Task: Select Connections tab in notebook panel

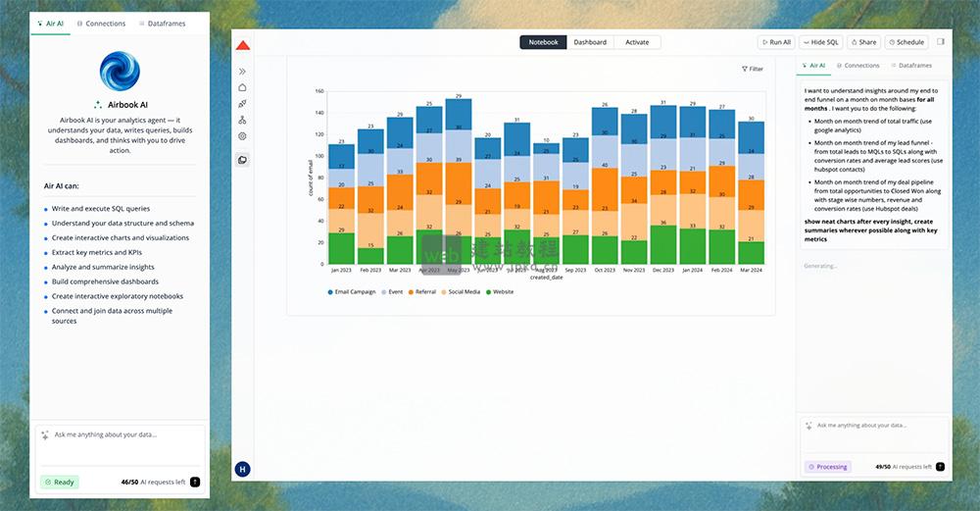Action: [x=858, y=66]
